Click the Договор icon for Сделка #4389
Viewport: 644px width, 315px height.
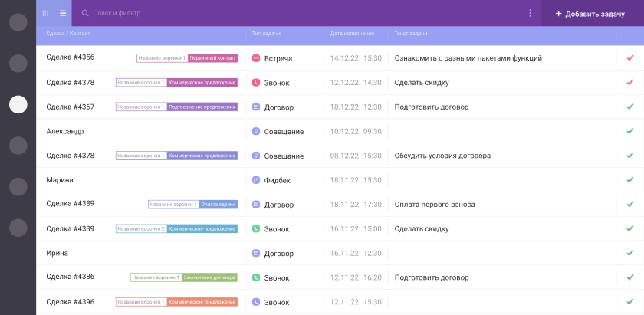(256, 204)
